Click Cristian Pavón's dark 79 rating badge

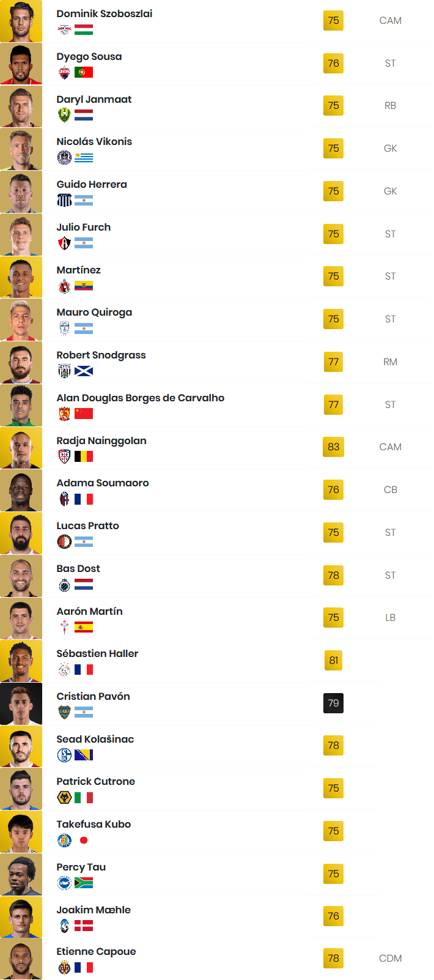pos(333,703)
